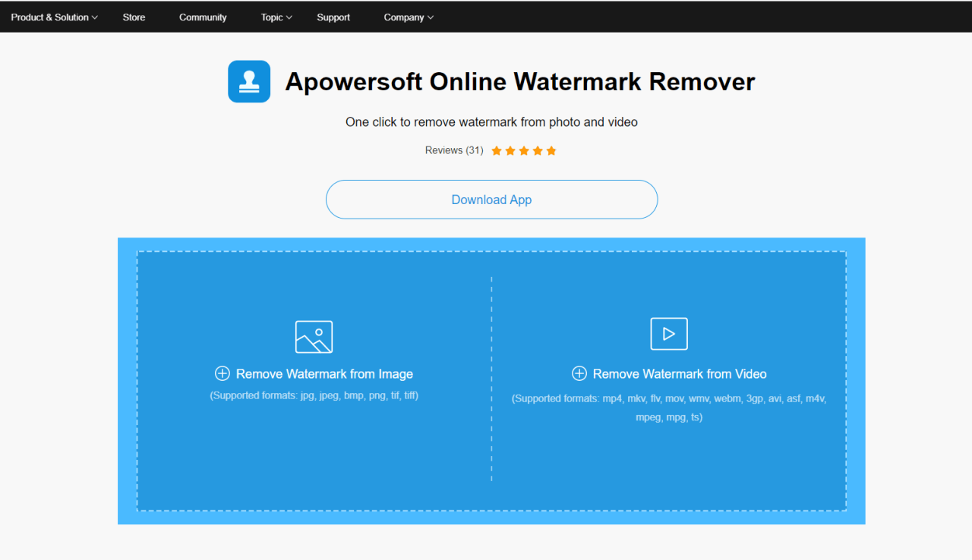The height and width of the screenshot is (560, 972).
Task: Click the Apowersoft stamp logo icon
Action: [x=249, y=82]
